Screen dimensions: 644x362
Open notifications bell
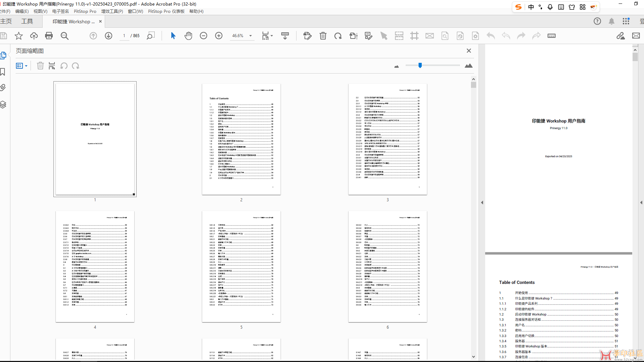[612, 21]
